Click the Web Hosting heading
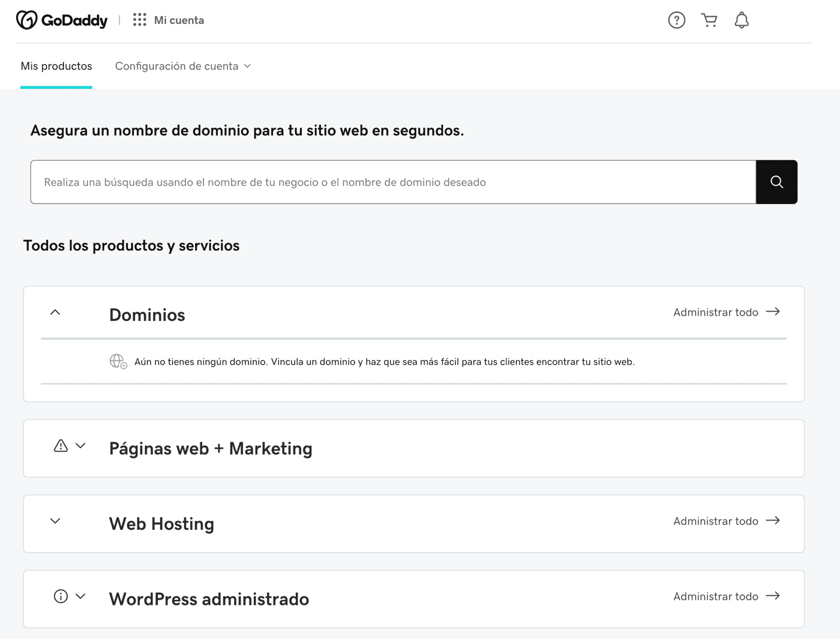Screen dimensions: 840x639 [161, 524]
